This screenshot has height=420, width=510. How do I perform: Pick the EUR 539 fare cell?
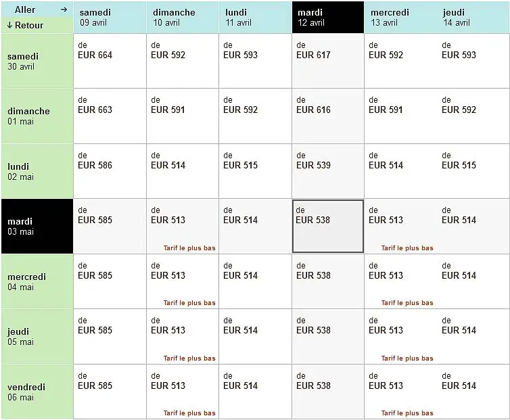[327, 171]
